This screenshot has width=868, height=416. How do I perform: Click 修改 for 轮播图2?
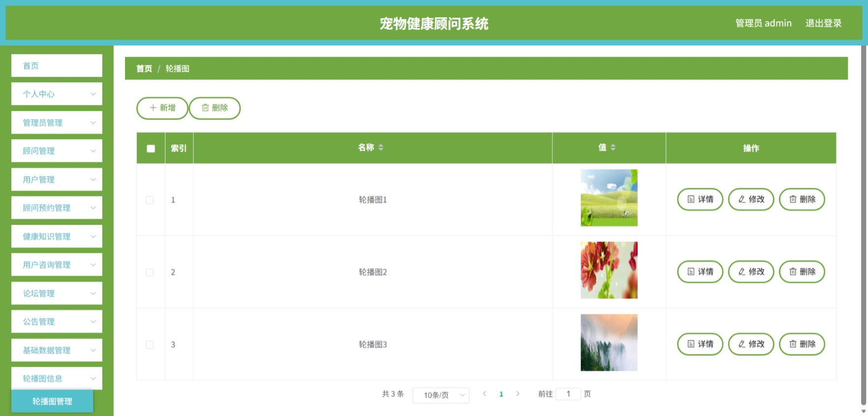[751, 272]
